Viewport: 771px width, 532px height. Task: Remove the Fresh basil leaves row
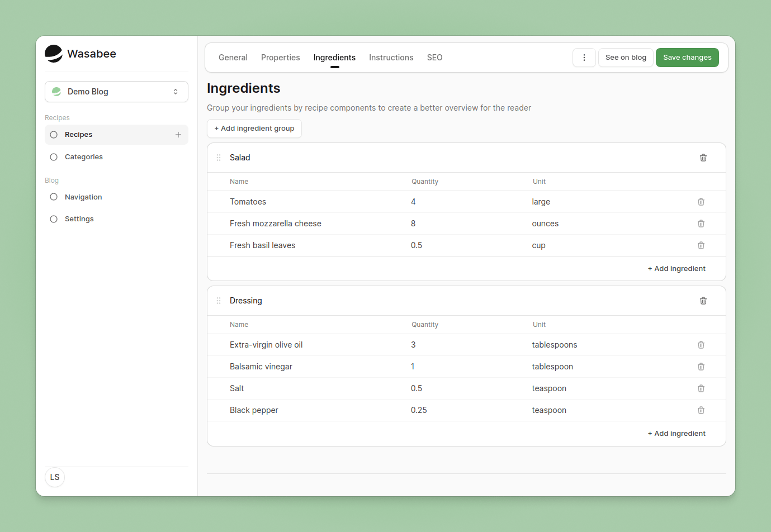pos(701,245)
